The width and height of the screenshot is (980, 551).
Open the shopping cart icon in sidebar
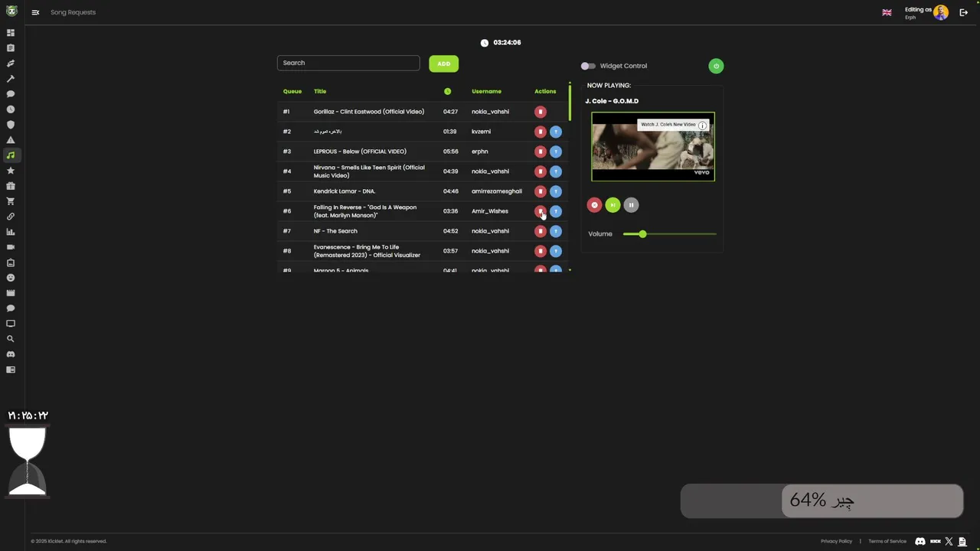tap(11, 201)
